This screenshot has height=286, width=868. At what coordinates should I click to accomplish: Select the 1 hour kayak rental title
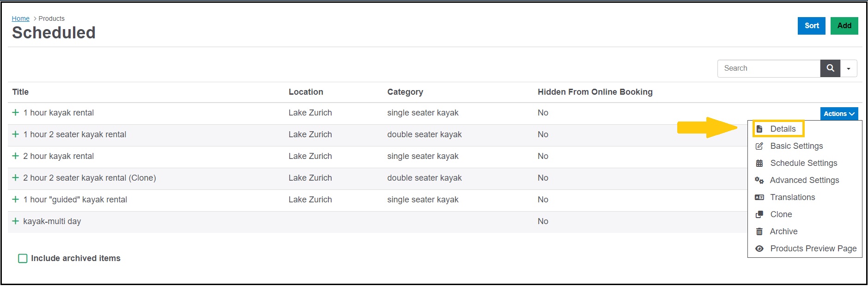click(x=59, y=113)
